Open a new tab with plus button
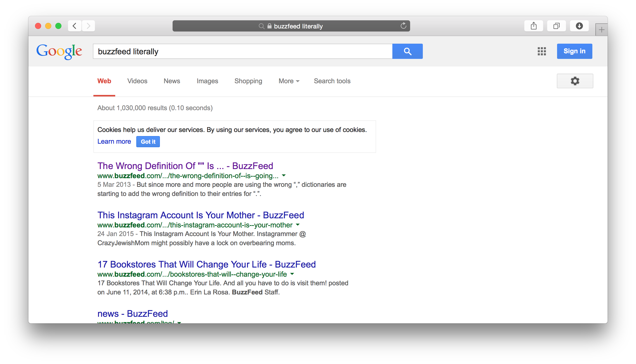 pos(601,30)
